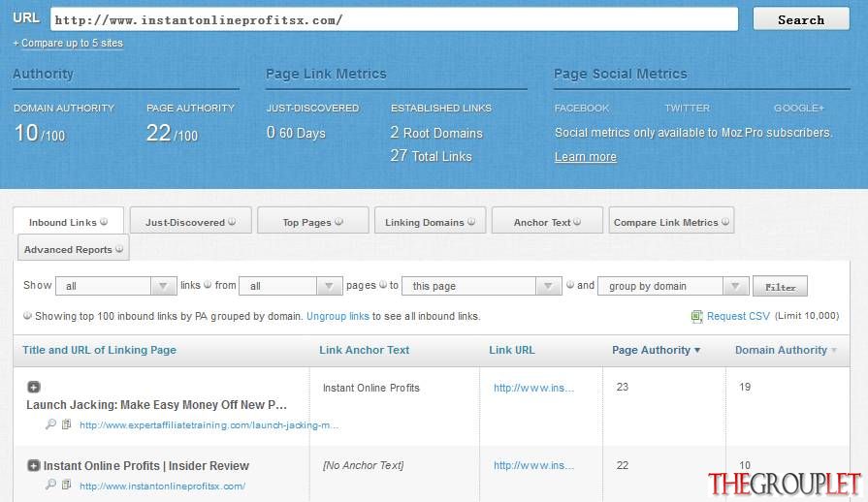This screenshot has height=502, width=868.
Task: Click 'Instant Online Profits | Insider Review' title
Action: coord(146,466)
